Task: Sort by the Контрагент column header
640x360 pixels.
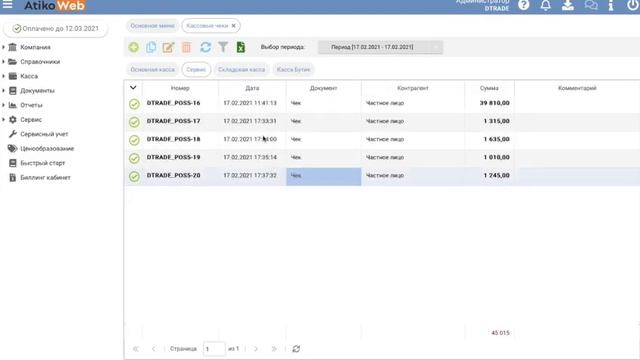Action: pyautogui.click(x=413, y=88)
